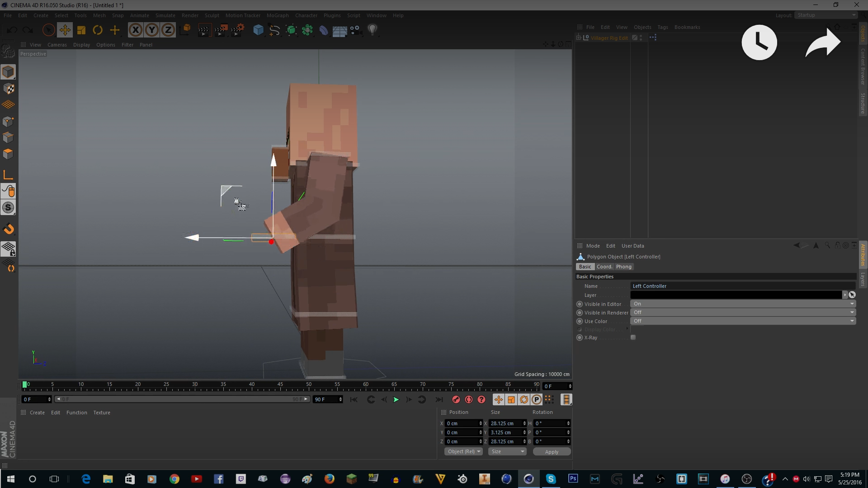Select the Scale tool in top toolbar
Image resolution: width=868 pixels, height=488 pixels.
tap(81, 30)
